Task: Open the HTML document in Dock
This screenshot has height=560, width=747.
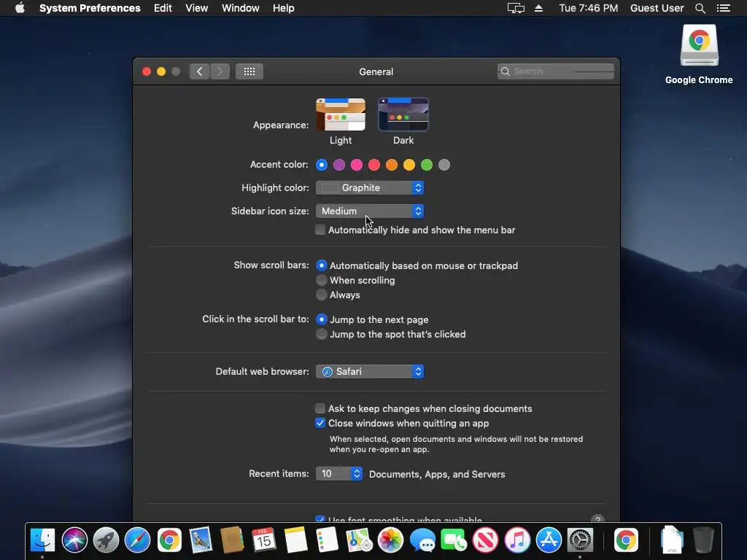Action: (x=672, y=540)
